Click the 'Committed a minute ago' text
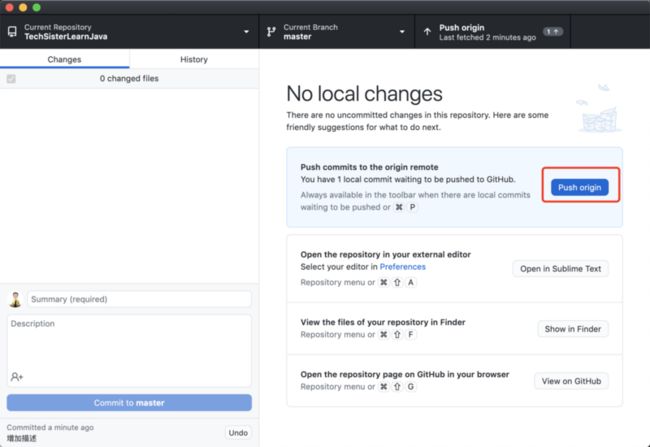This screenshot has width=650, height=447. 50,428
